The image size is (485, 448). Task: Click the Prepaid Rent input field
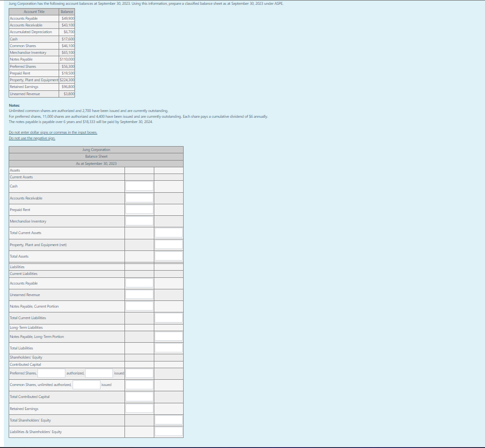point(139,209)
